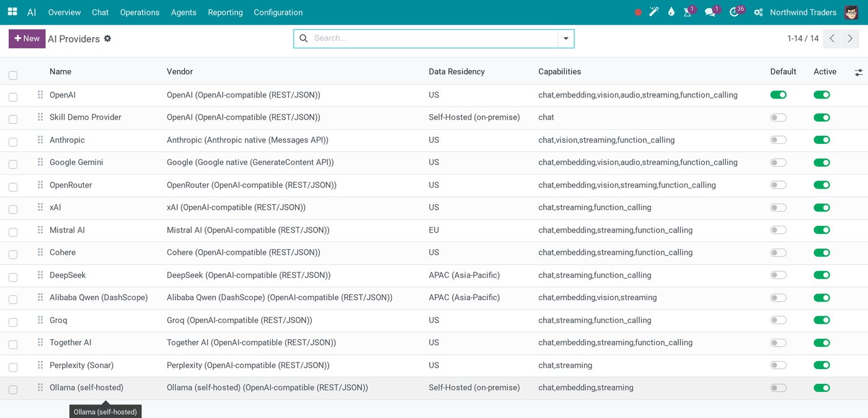
Task: Open optional columns adjust icon
Action: pos(859,73)
